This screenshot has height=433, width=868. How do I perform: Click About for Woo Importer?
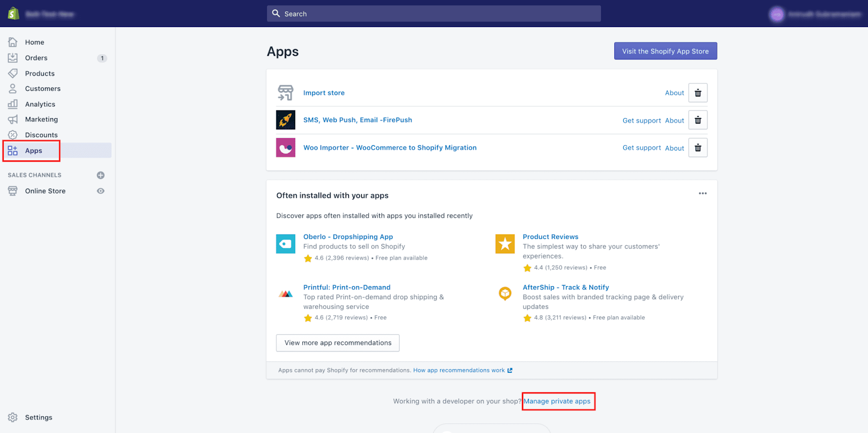click(x=674, y=148)
